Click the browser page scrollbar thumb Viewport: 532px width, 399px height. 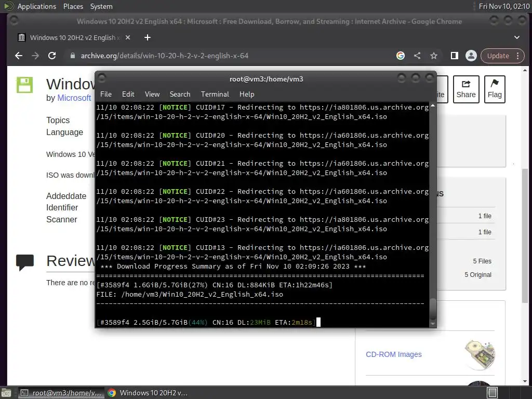[525, 236]
